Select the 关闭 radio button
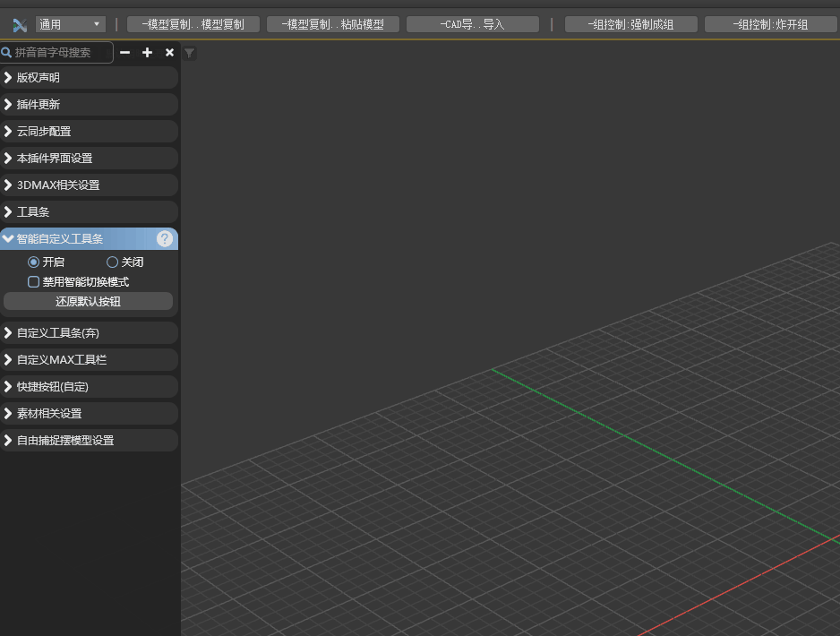The image size is (840, 636). (x=112, y=262)
